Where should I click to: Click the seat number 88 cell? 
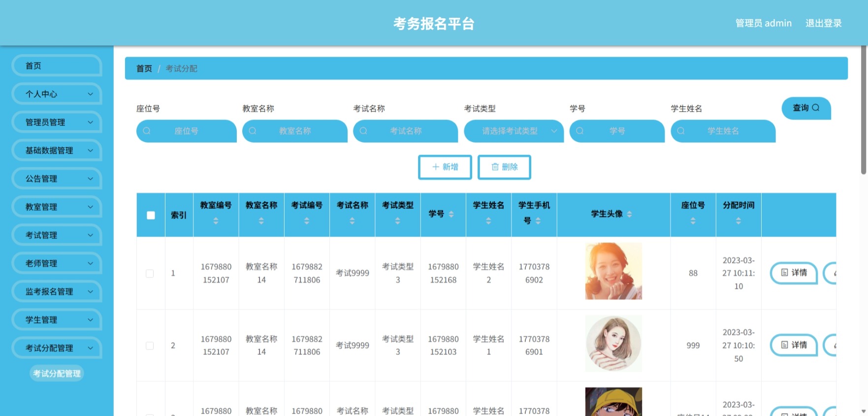(693, 273)
